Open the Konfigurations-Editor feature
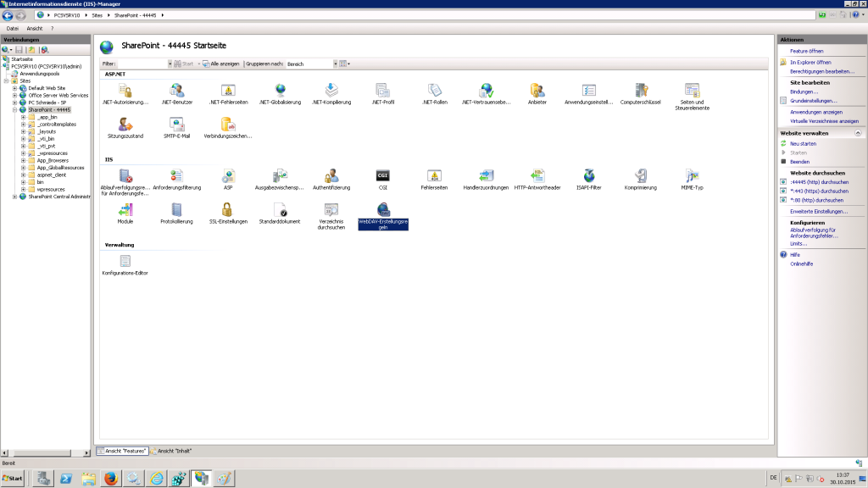 click(125, 265)
